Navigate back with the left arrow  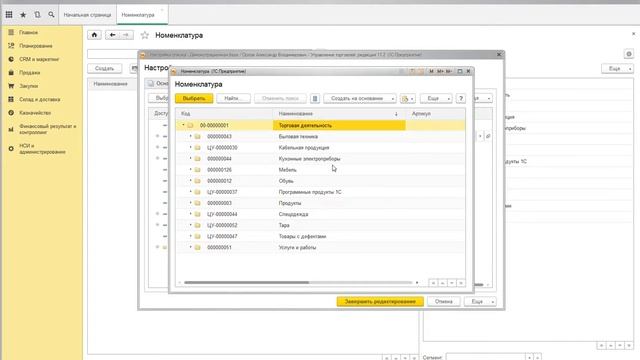(x=112, y=35)
